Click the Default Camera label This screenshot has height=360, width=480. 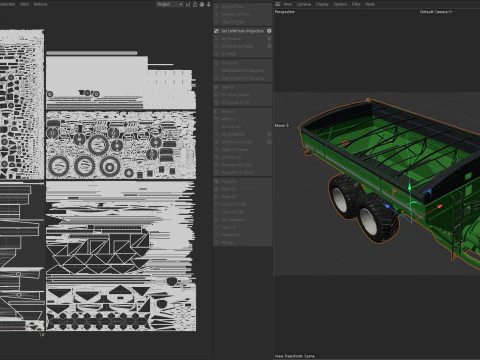point(434,12)
